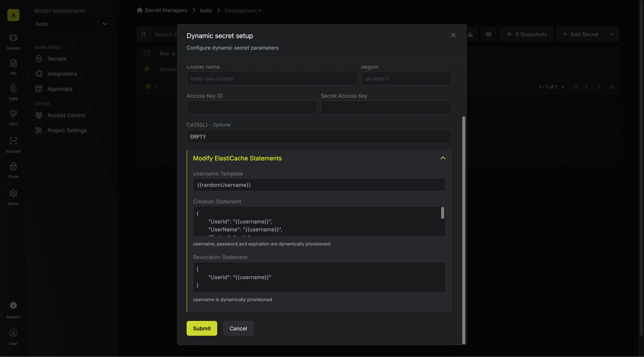Cancel the dynamic secret setup
This screenshot has width=644, height=357.
coord(238,328)
